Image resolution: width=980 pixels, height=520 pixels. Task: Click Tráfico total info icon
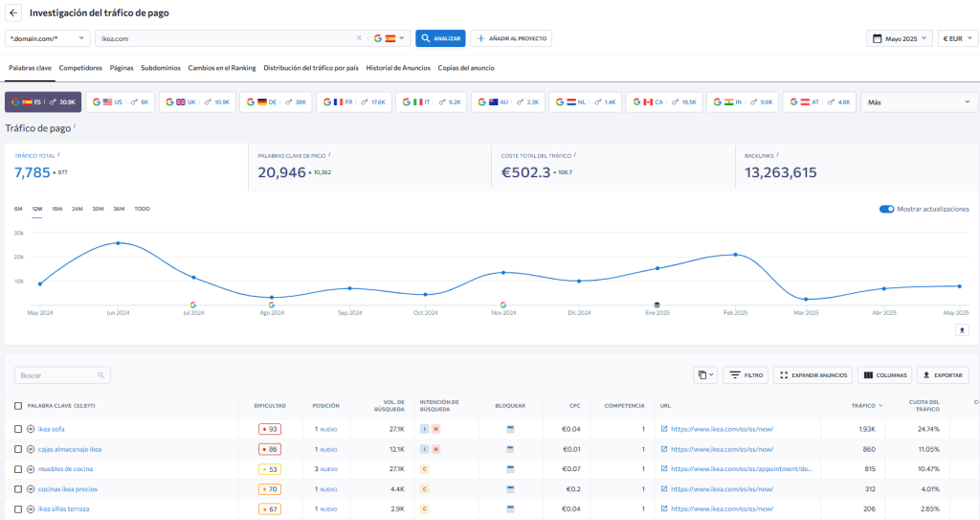point(58,154)
